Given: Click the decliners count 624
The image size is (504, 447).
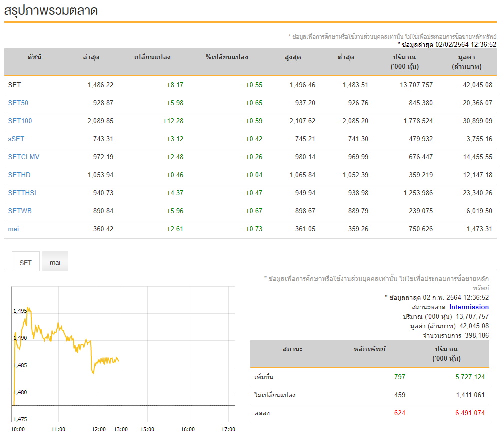Looking at the screenshot, I should click(400, 413).
